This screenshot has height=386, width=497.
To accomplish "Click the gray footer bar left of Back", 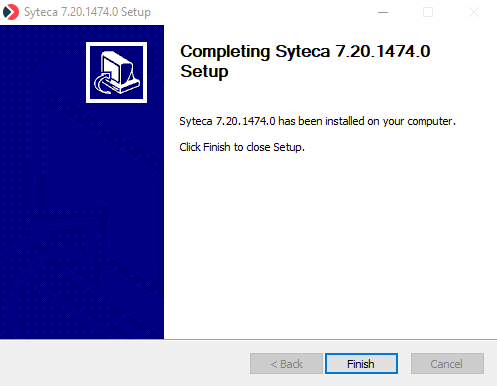I will click(125, 363).
